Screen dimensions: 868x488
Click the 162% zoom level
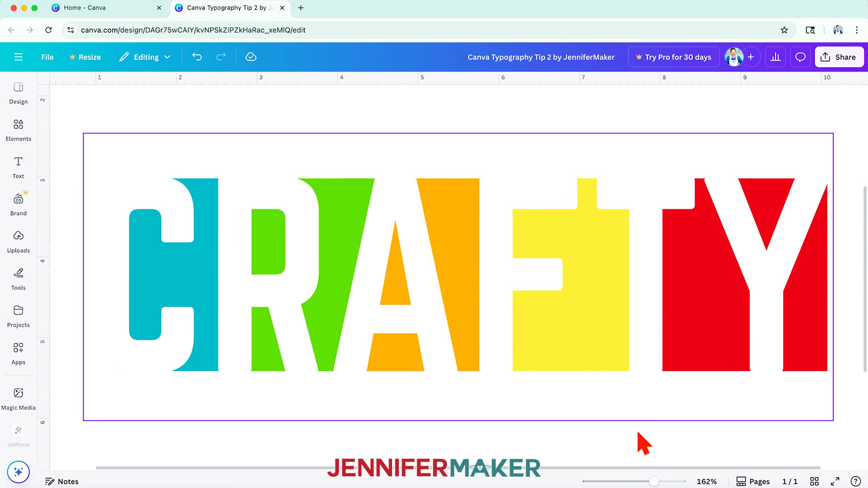[707, 481]
